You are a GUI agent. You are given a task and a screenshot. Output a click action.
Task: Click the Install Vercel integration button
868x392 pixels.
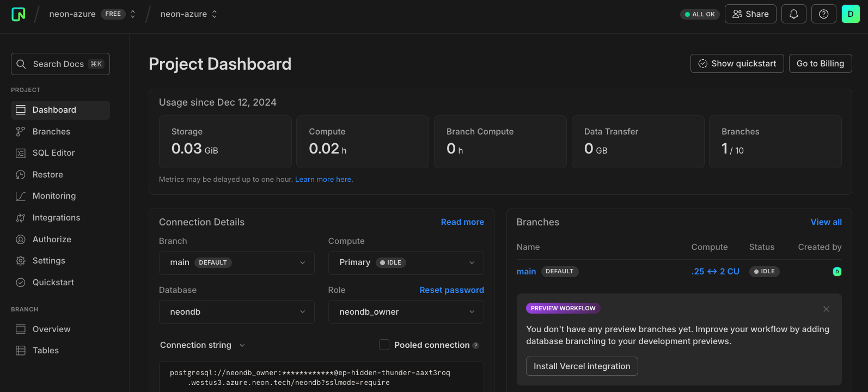point(582,366)
